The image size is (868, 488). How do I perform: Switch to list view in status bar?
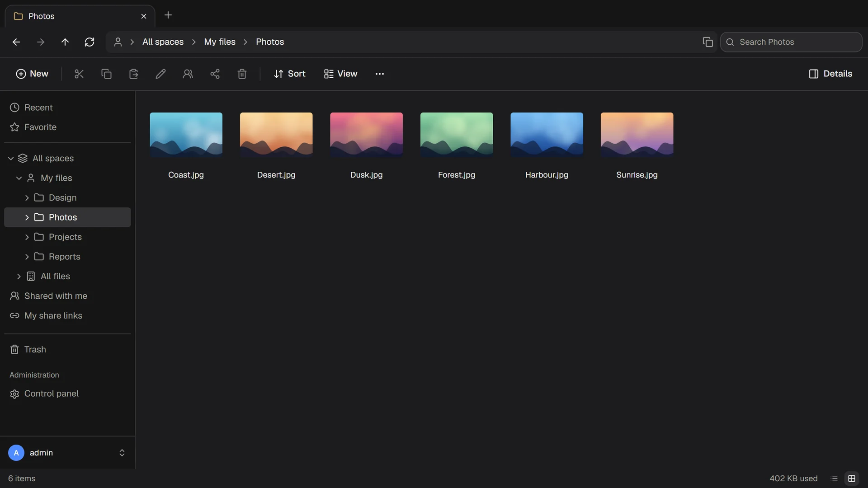tap(834, 479)
